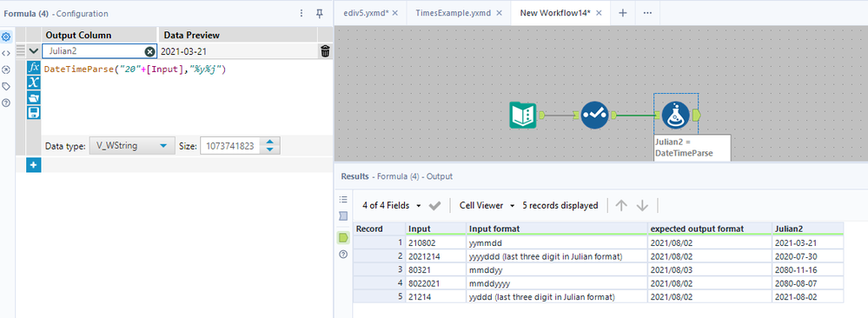
Task: Open the X Columns and Constants list
Action: coord(33,83)
